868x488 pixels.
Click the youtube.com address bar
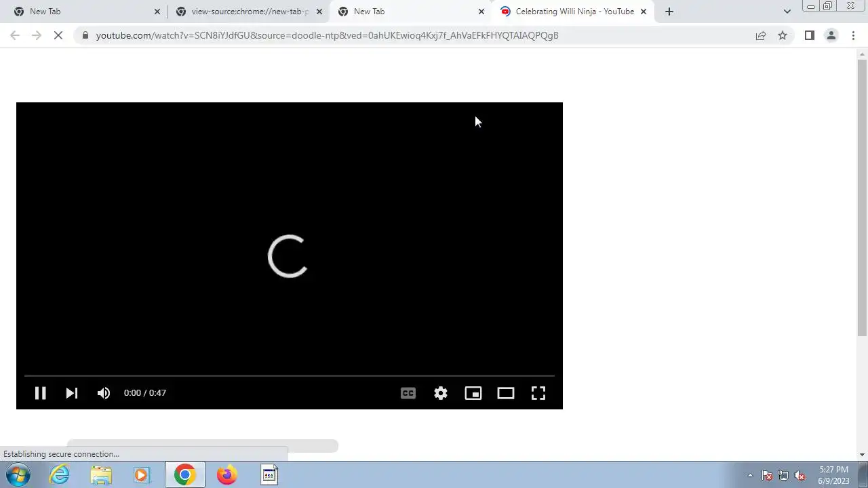[327, 35]
